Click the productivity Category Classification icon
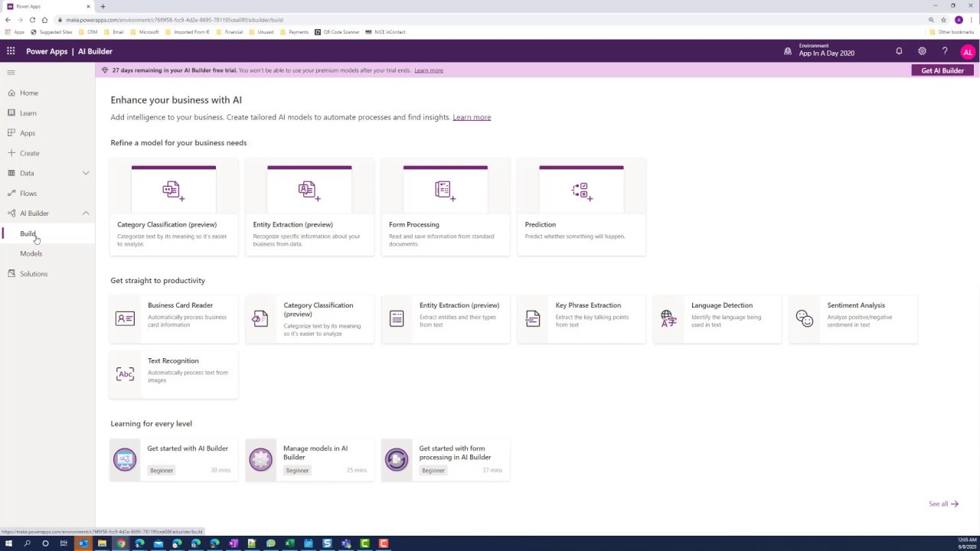 click(x=260, y=318)
